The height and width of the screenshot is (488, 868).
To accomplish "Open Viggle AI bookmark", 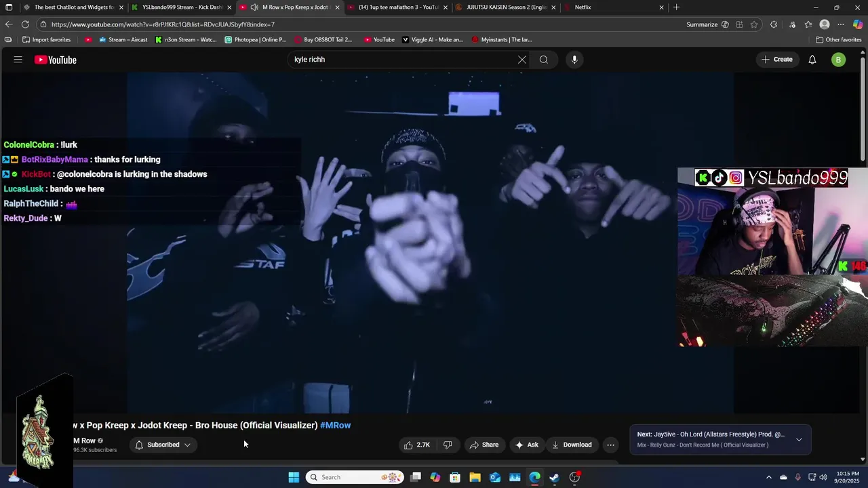I will coord(433,40).
